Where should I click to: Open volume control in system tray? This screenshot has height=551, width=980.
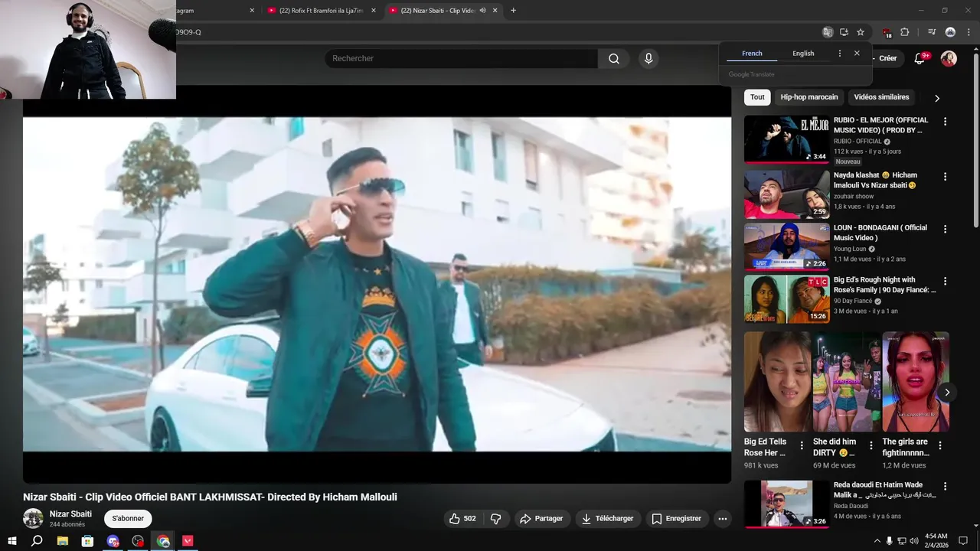click(914, 541)
